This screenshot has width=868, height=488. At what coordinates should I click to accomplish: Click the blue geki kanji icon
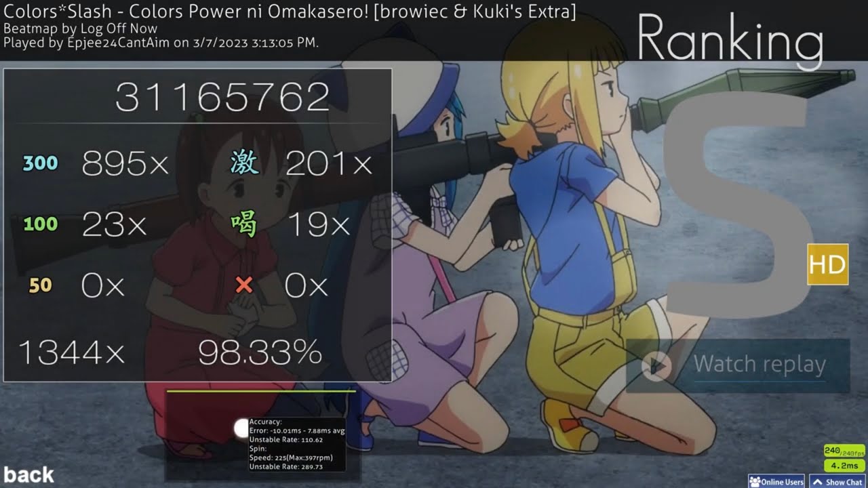tap(244, 163)
